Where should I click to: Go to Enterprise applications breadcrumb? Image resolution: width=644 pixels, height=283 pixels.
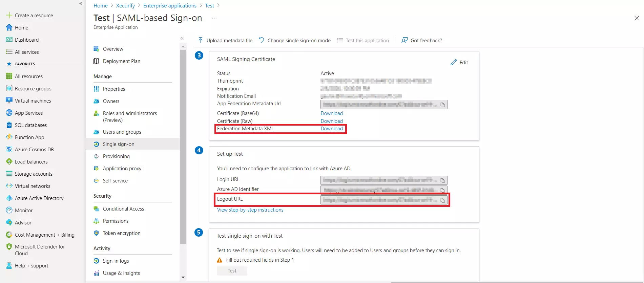point(170,6)
